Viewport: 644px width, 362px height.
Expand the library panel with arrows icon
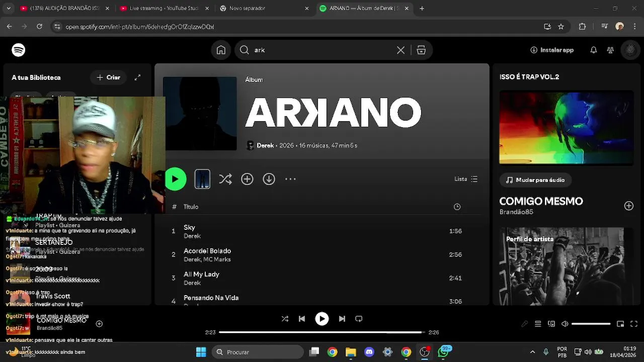[137, 77]
